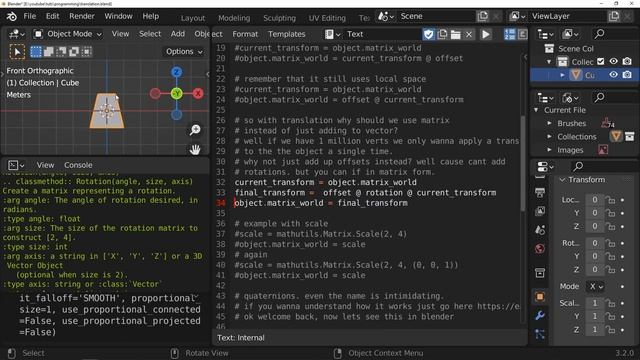This screenshot has width=640, height=360.
Task: Expand the Images tree row
Action: click(x=549, y=150)
